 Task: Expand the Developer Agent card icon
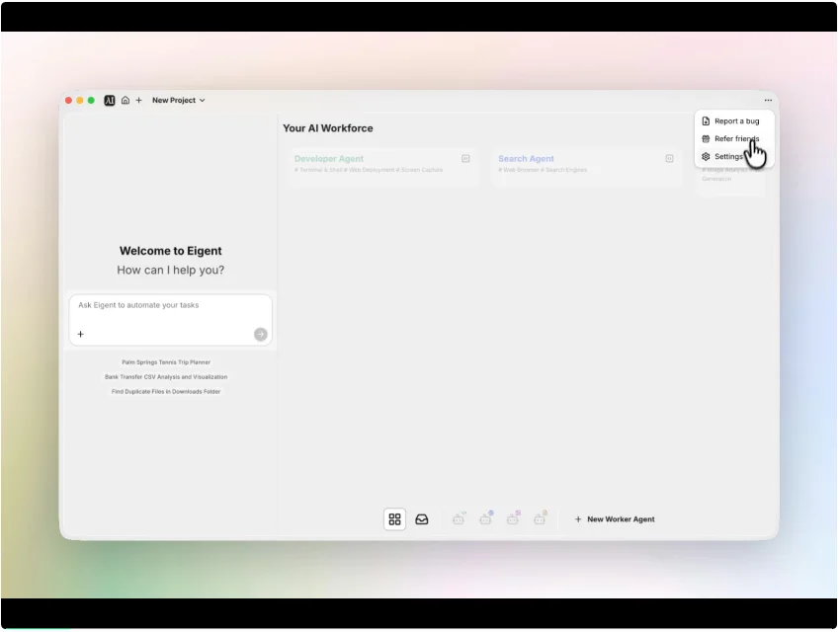click(x=465, y=158)
